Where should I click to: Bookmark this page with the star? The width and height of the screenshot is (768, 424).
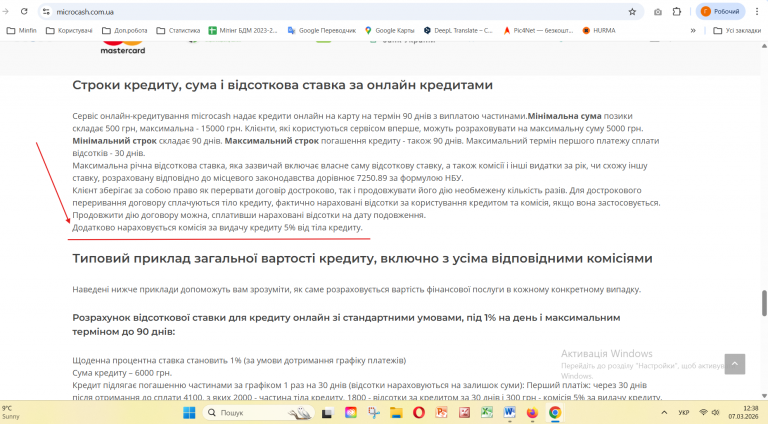632,12
